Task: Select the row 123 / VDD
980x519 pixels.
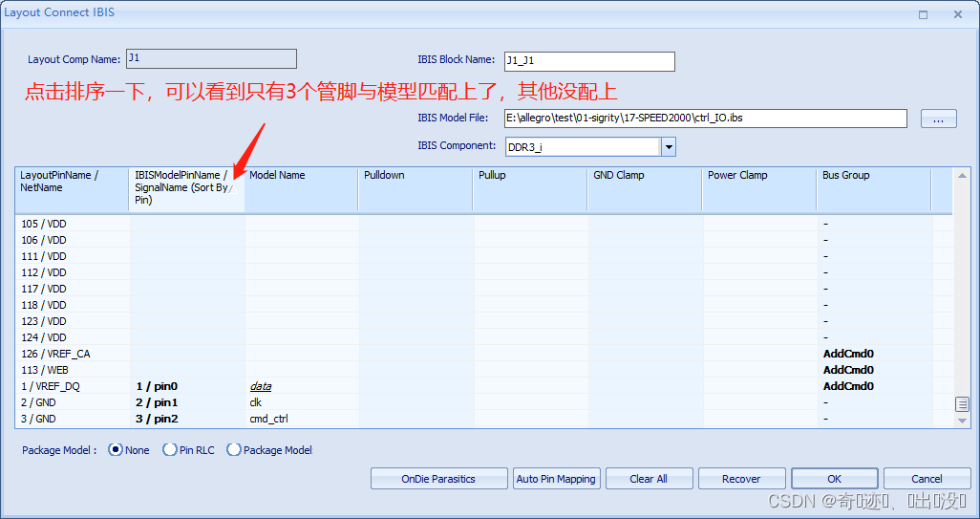Action: (x=483, y=321)
